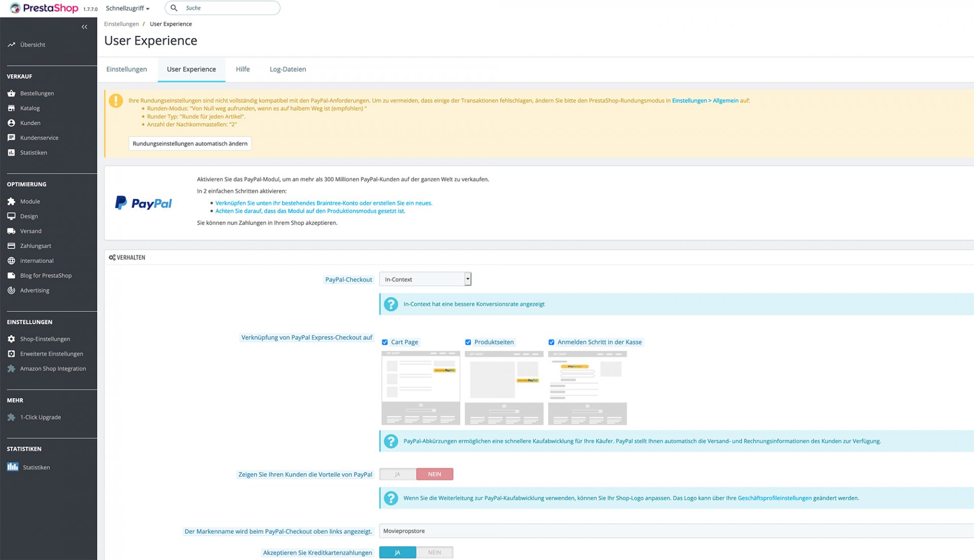This screenshot has height=560, width=974.
Task: Collapse the sidebar with double-chevron icon
Action: [x=84, y=27]
